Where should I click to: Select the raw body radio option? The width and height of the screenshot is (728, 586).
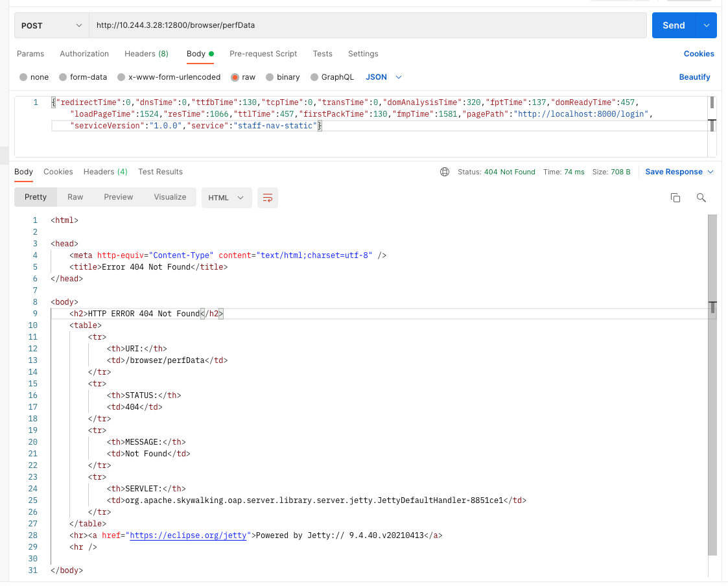click(235, 77)
